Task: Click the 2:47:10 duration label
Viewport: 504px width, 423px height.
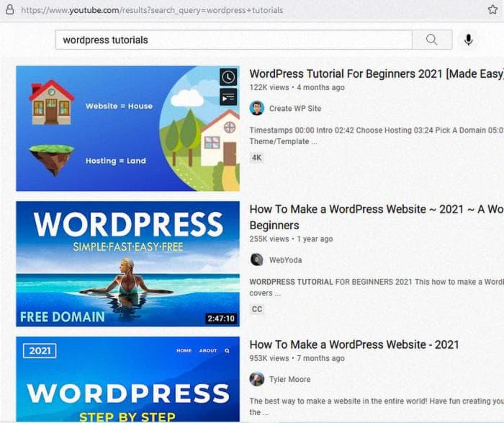Action: [x=221, y=319]
